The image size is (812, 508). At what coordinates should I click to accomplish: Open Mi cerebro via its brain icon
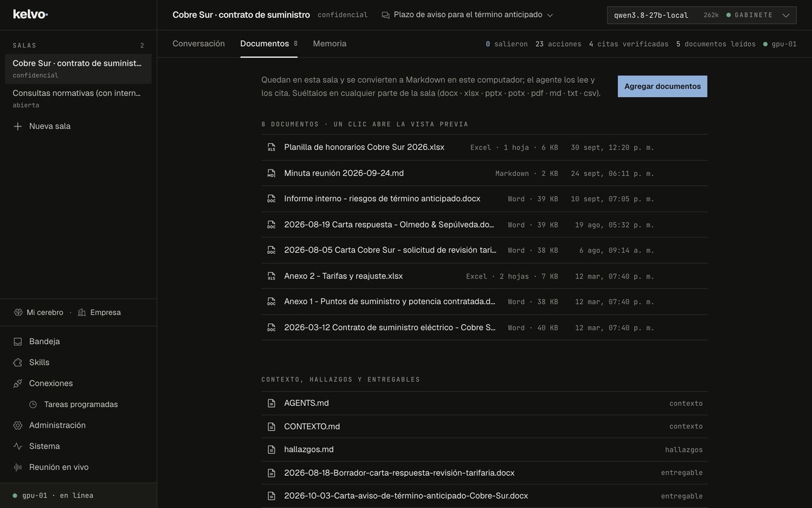click(18, 312)
